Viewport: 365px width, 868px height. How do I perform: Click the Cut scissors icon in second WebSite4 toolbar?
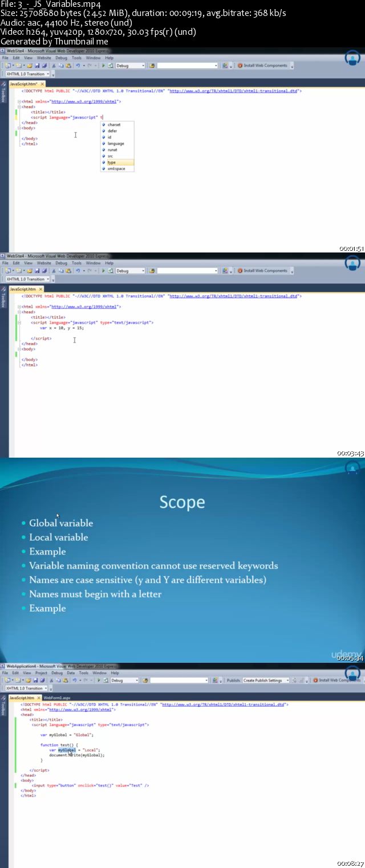coord(53,271)
